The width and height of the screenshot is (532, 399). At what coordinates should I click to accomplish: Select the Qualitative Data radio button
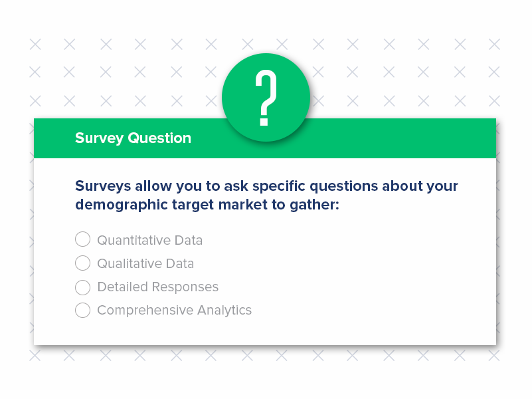pos(82,263)
